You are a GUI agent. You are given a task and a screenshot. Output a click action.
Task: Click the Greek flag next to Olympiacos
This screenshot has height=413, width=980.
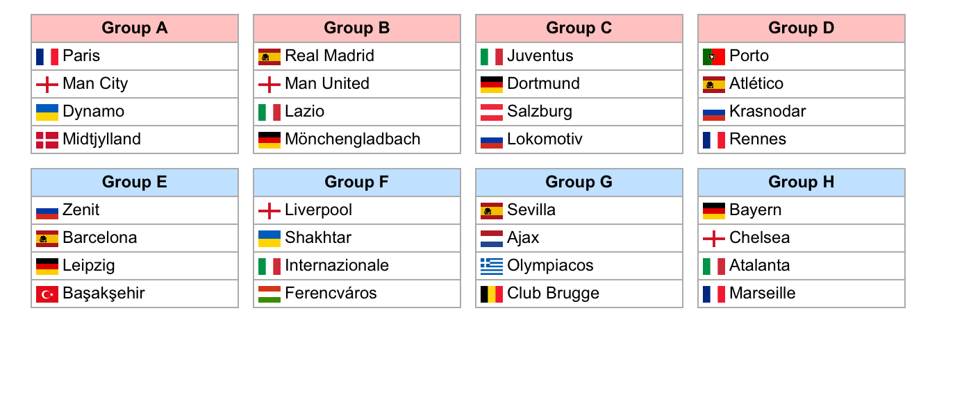point(492,267)
